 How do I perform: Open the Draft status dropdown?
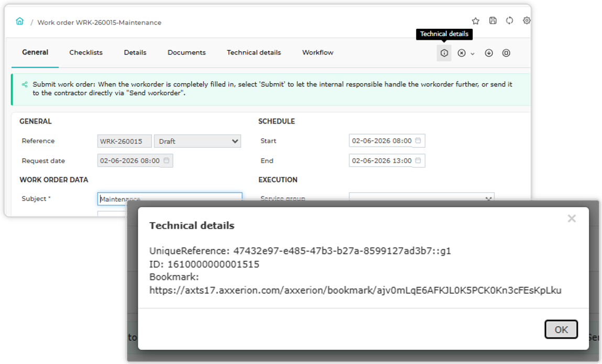(198, 141)
